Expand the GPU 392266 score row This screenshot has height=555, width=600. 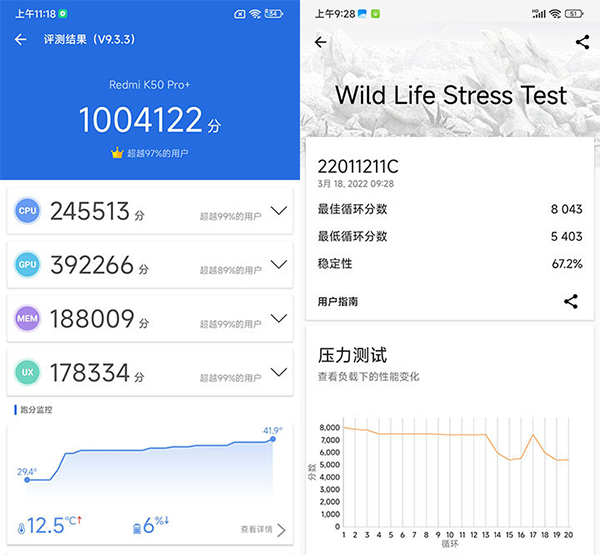(279, 265)
